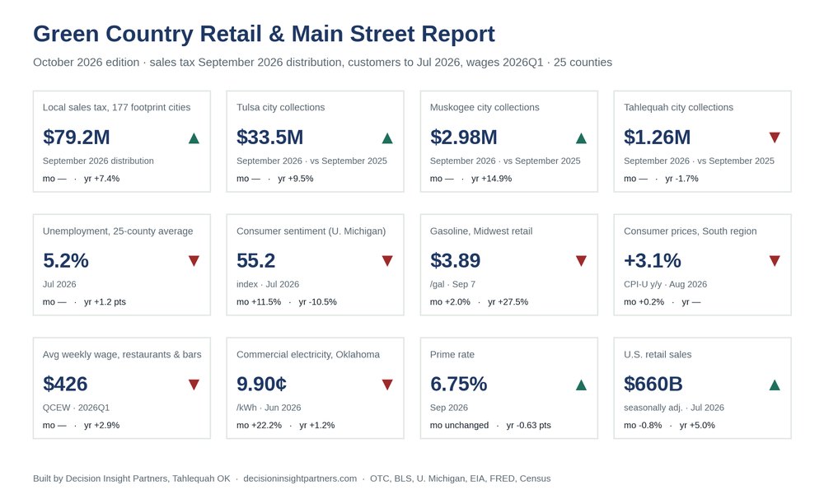Click the 'yr +5.0%' retail sales change
824x504 pixels.
pyautogui.click(x=697, y=425)
